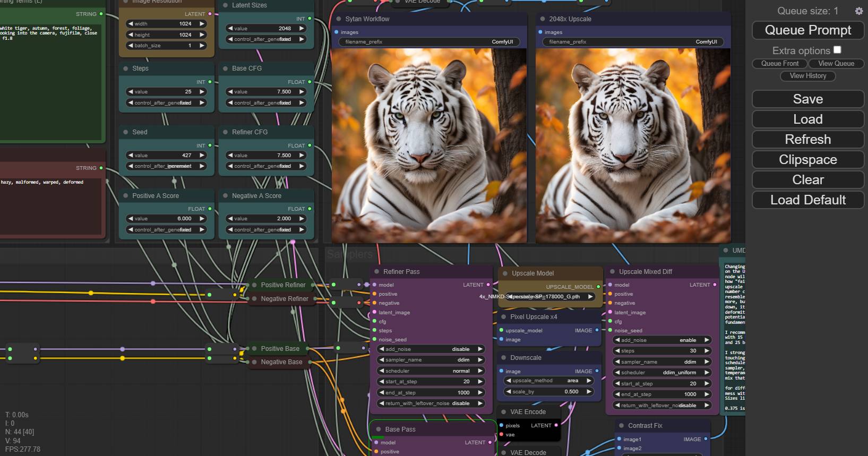This screenshot has height=456, width=868.
Task: Click the Queue Front button
Action: click(780, 63)
